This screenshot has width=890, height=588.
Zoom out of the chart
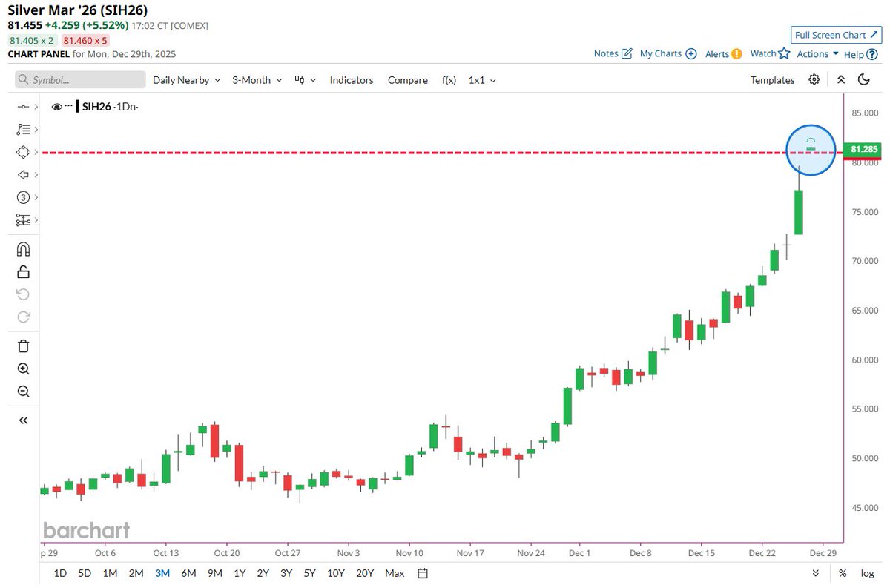(23, 392)
